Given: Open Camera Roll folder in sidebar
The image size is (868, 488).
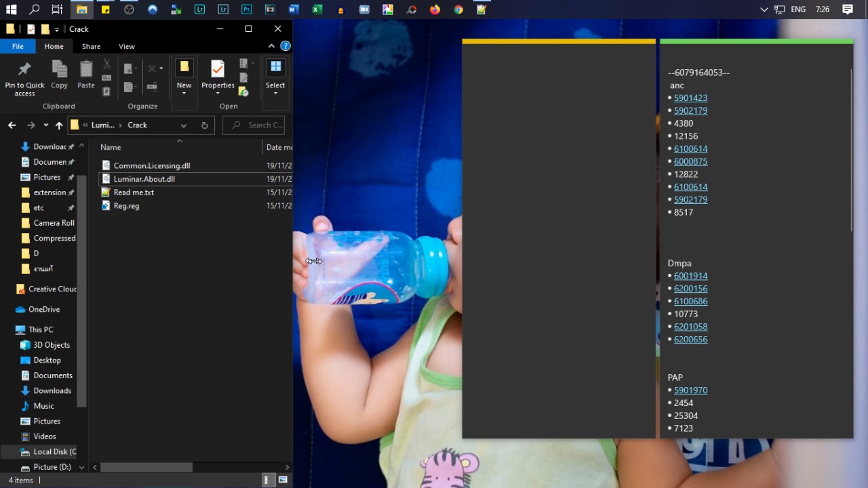Looking at the screenshot, I should (54, 223).
